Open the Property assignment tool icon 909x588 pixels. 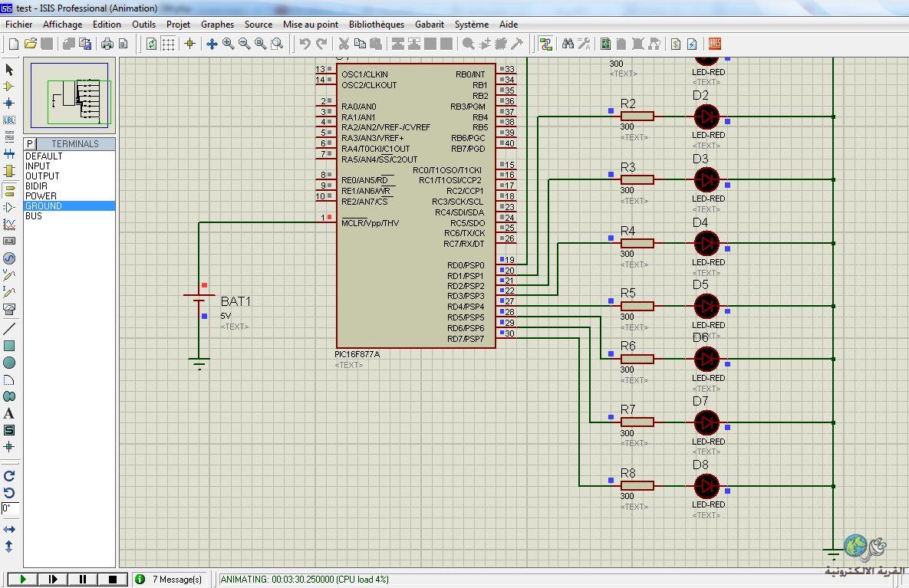coord(584,44)
